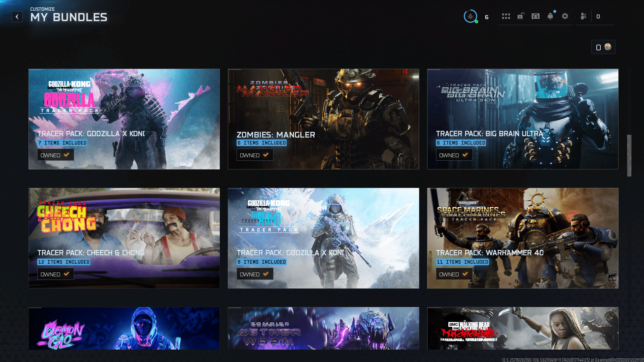Open the notifications bell

[x=550, y=16]
